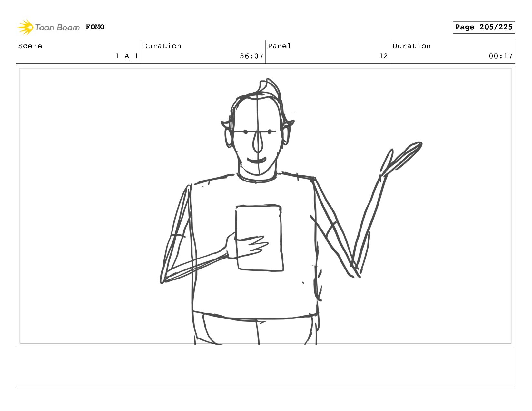The height and width of the screenshot is (411, 532).
Task: Select the scene value 1_A_1
Action: pos(127,56)
